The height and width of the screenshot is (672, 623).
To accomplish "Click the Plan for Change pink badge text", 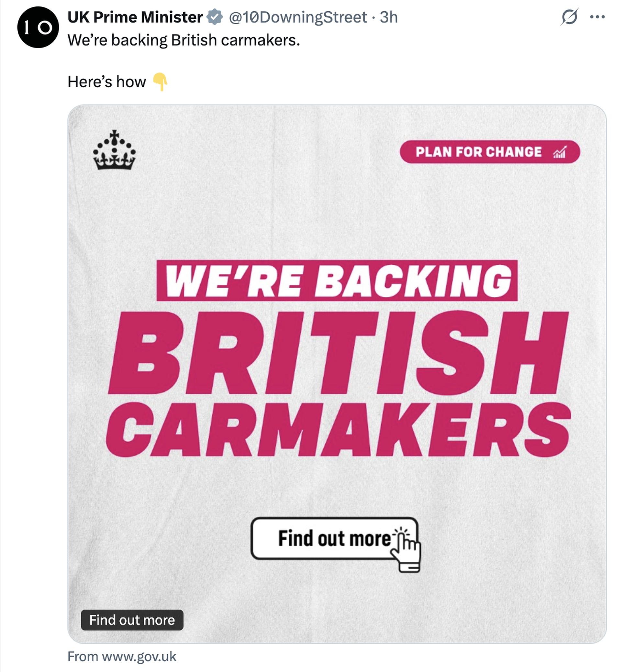I will pos(479,152).
